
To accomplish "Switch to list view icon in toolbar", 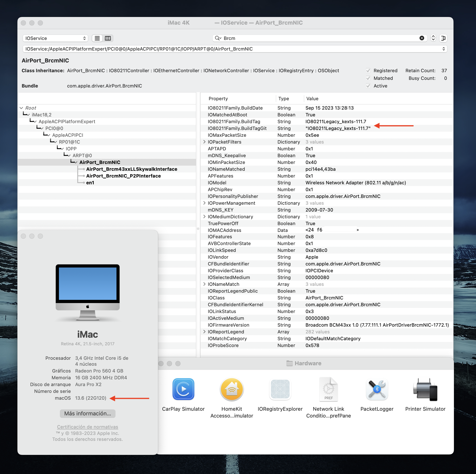I will [x=97, y=38].
